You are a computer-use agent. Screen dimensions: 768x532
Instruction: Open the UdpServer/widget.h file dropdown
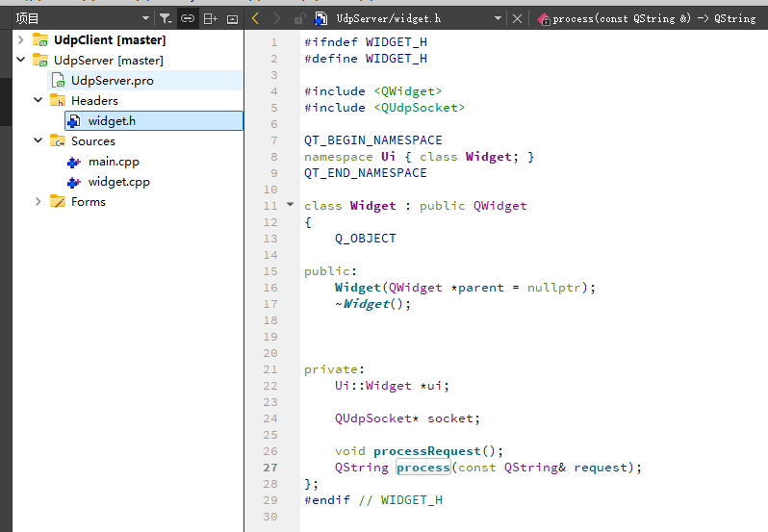click(x=498, y=18)
